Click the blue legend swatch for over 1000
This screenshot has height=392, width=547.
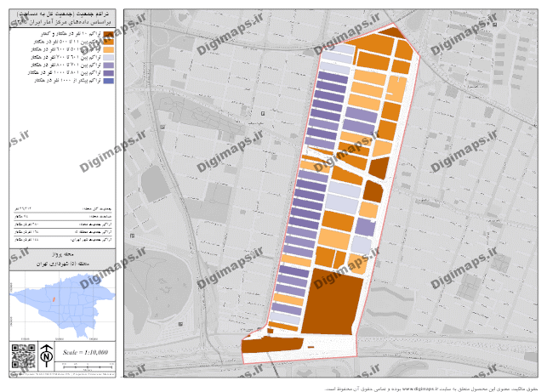pos(109,81)
